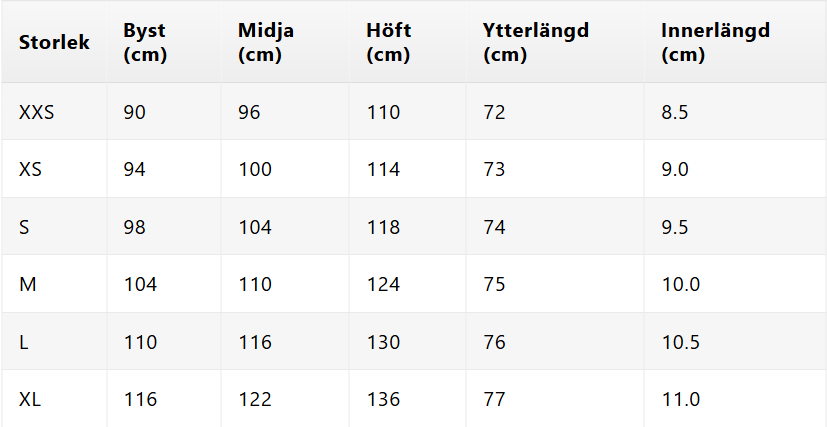Click inner length value 8.5
827x427 pixels.
675,112
